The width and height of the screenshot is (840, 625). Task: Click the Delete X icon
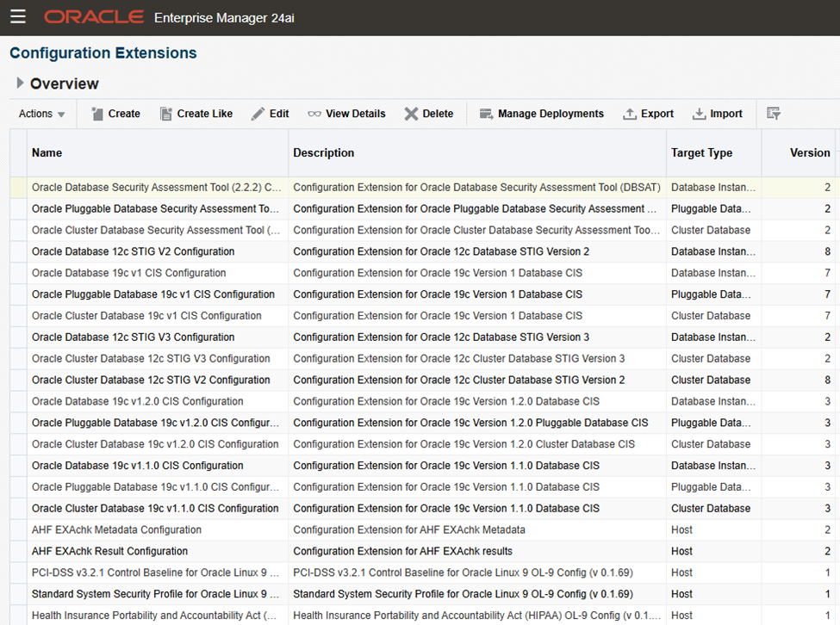411,114
